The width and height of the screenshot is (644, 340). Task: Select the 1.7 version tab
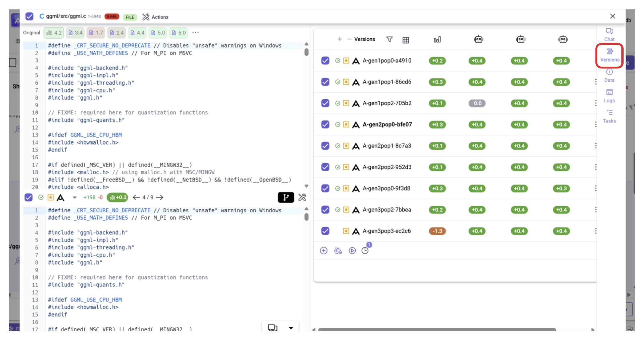tap(96, 33)
